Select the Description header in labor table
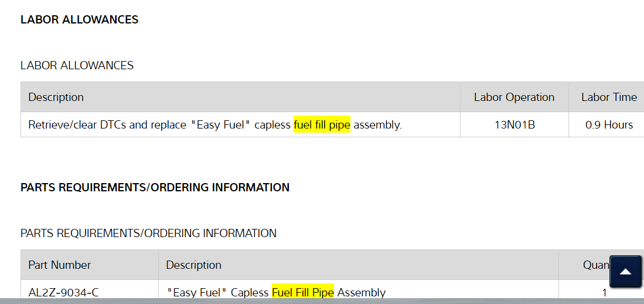 click(x=56, y=97)
